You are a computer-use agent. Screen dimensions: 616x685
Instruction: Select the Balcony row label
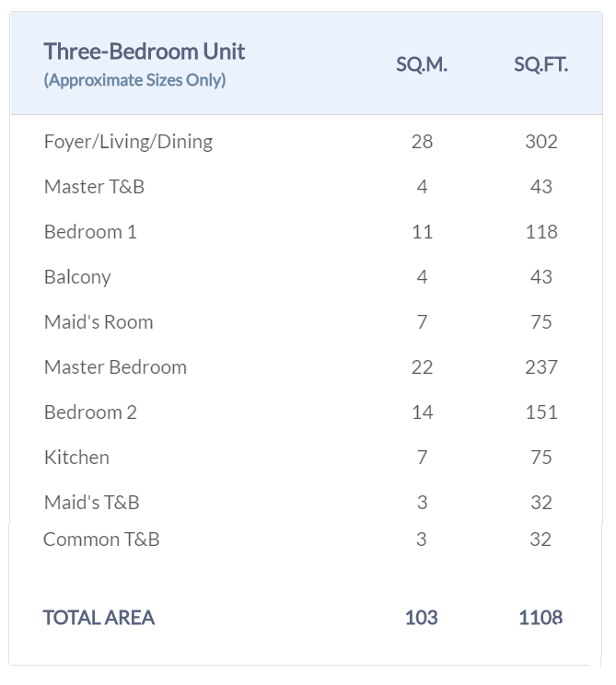(x=77, y=277)
